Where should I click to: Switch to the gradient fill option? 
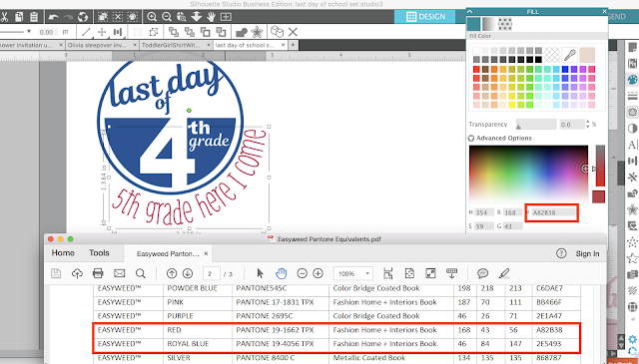(489, 24)
